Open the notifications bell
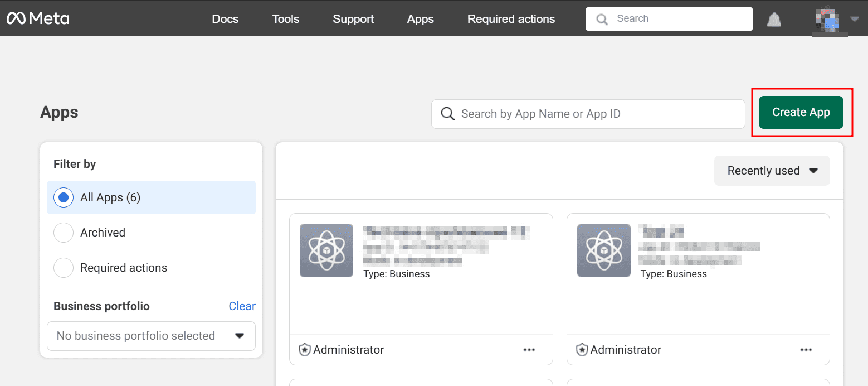The image size is (868, 386). 774,20
